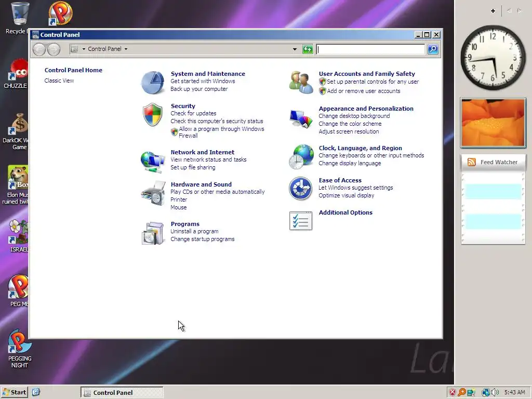The width and height of the screenshot is (532, 399).
Task: Open View network status and tasks
Action: coord(208,160)
